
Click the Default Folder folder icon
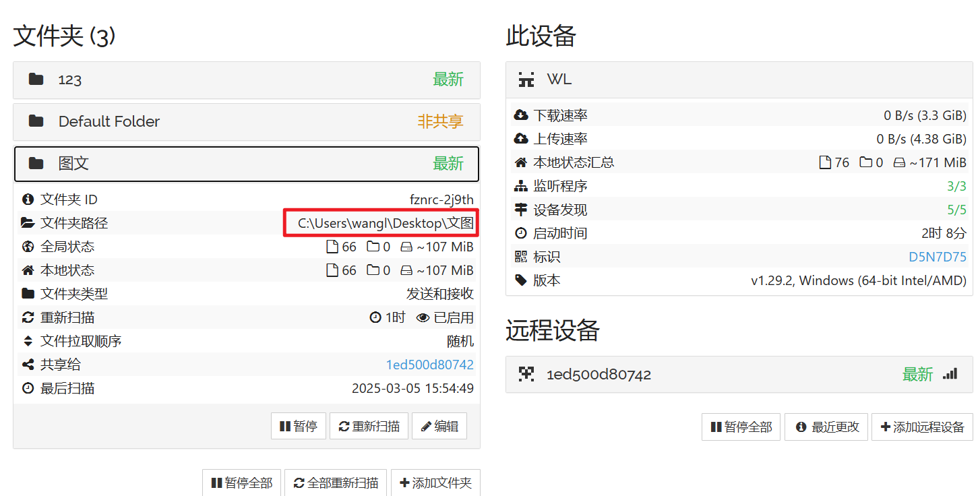(36, 121)
